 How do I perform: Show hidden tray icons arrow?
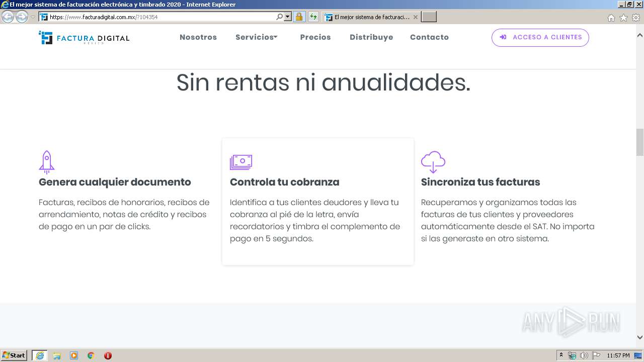(561, 355)
